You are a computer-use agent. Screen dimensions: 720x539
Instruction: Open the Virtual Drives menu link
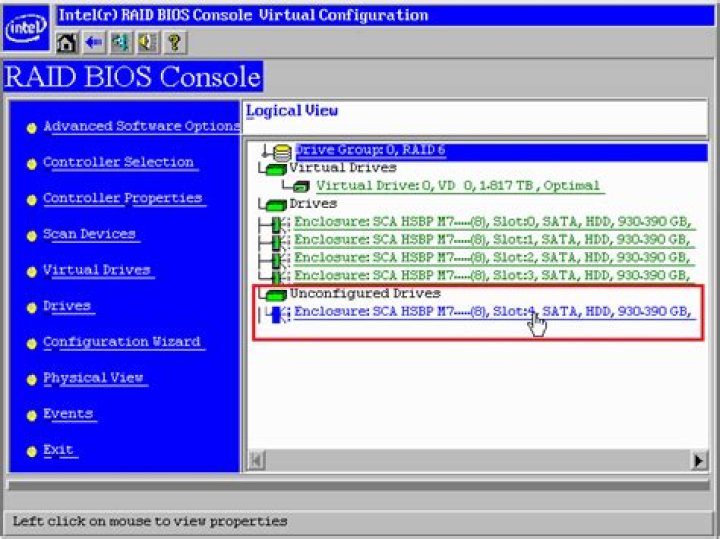pos(97,270)
